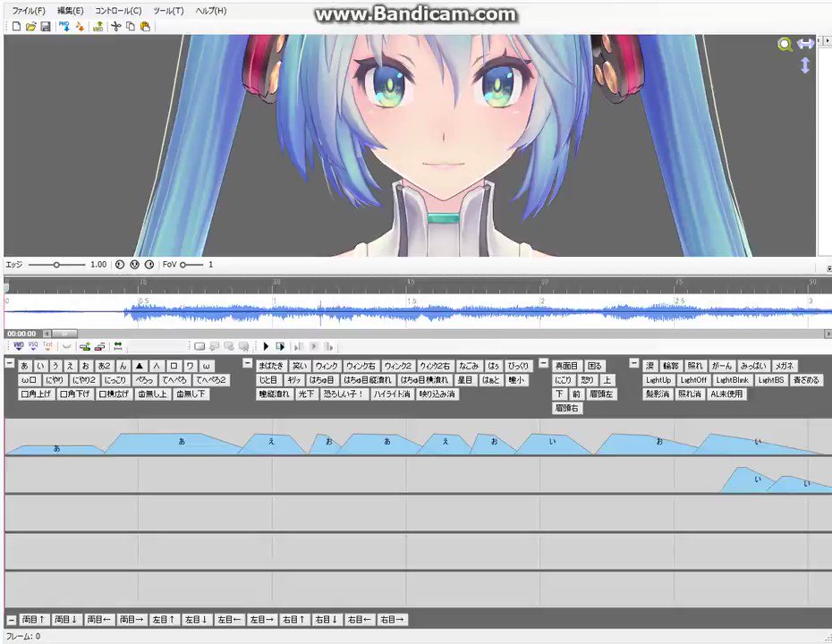Image resolution: width=832 pixels, height=644 pixels.
Task: Click the てへぺろ2 morph button
Action: point(210,380)
